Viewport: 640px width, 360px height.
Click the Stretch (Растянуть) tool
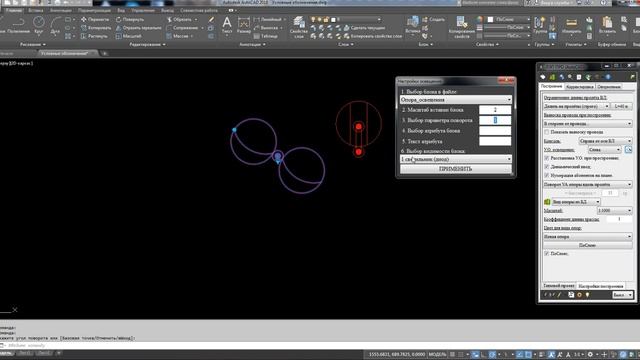[x=94, y=36]
